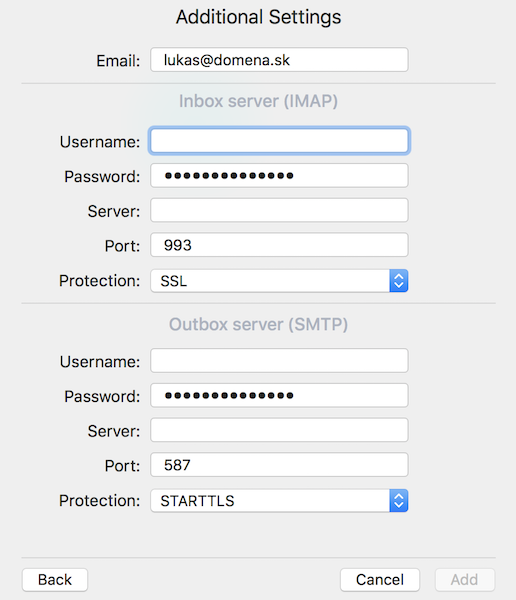The height and width of the screenshot is (600, 516).
Task: Open the STARTTLS Protection dropdown
Action: [x=279, y=501]
